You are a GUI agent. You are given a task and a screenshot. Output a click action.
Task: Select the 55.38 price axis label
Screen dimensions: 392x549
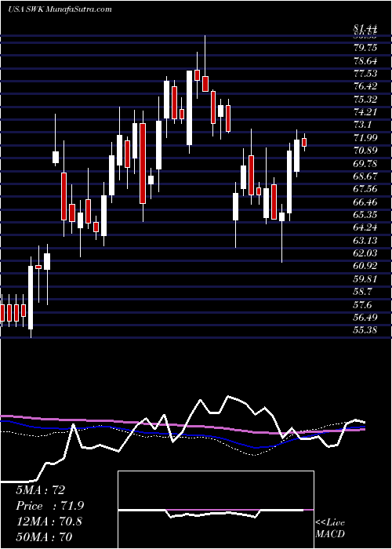[365, 330]
